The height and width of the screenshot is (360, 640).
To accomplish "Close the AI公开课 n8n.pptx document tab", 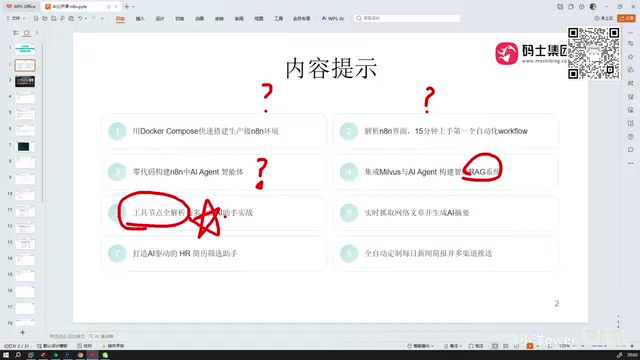I will [116, 7].
